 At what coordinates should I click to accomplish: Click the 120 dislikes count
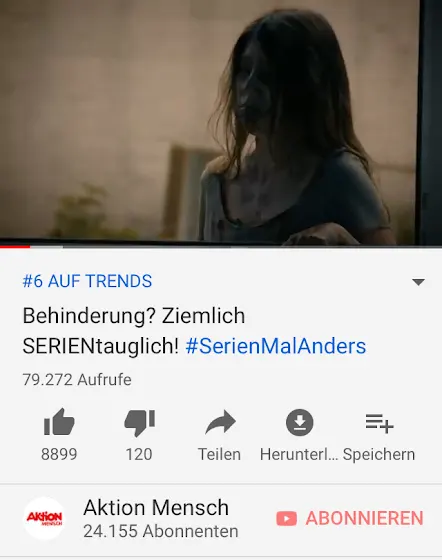click(139, 454)
